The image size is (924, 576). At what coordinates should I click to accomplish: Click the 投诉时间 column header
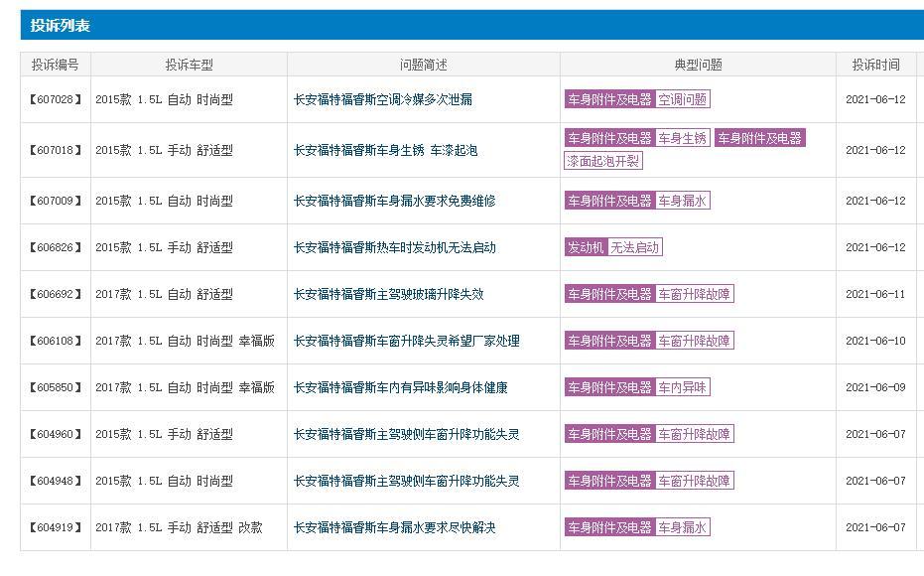click(875, 65)
